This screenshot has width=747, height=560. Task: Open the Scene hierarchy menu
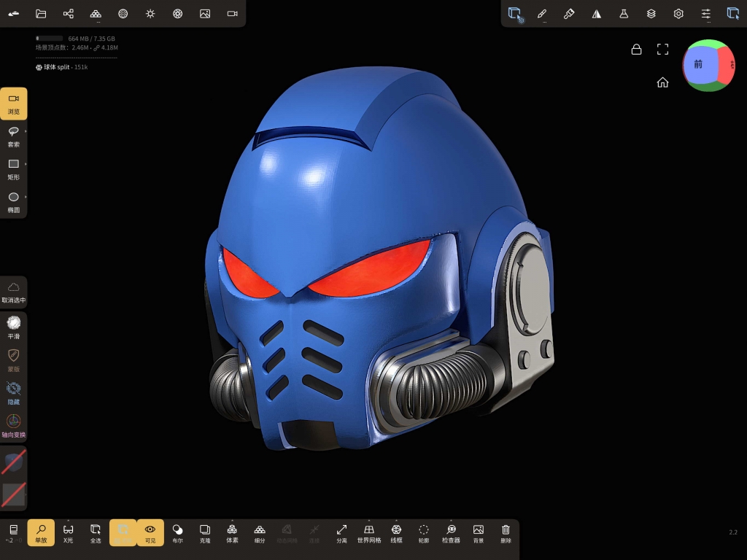click(x=68, y=13)
